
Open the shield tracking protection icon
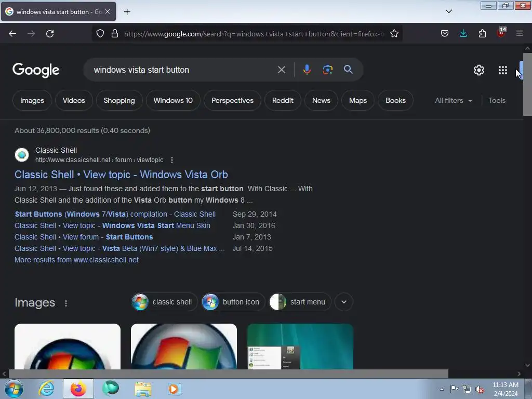click(100, 34)
